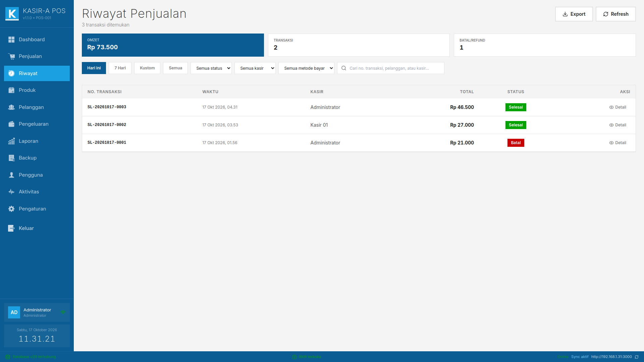Click the search magnifier icon
This screenshot has width=644, height=362.
click(x=344, y=68)
